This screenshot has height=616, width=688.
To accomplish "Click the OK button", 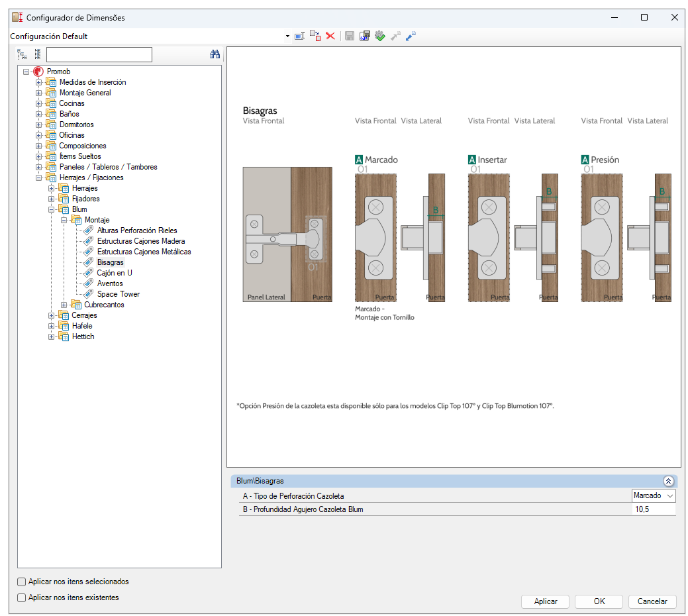I will [599, 601].
